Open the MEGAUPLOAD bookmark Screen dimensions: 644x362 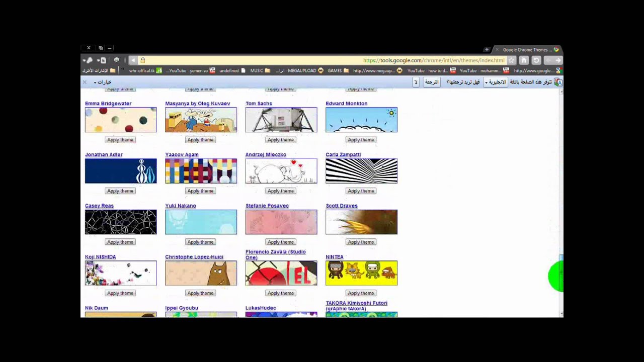click(299, 71)
